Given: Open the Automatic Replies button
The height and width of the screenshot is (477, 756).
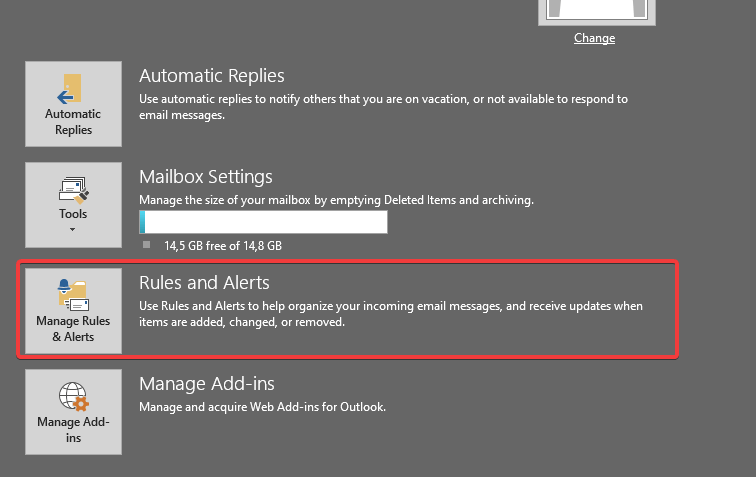Looking at the screenshot, I should click(73, 104).
